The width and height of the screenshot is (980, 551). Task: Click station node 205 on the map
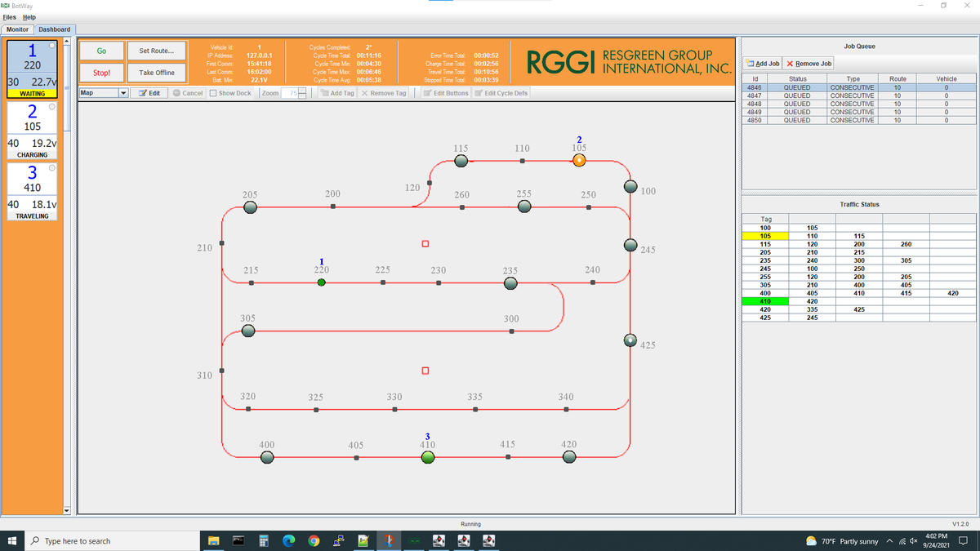[x=251, y=207]
